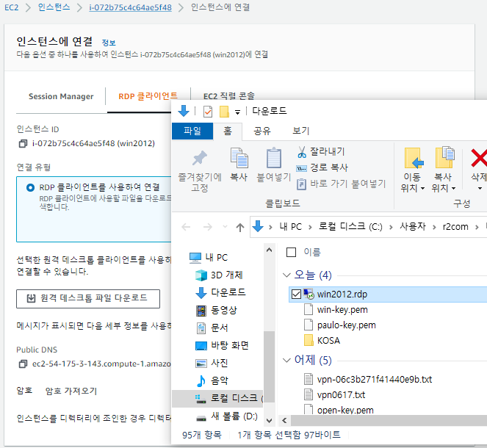Click the blue download arrow in Explorer title bar
The image size is (487, 448).
click(x=184, y=111)
